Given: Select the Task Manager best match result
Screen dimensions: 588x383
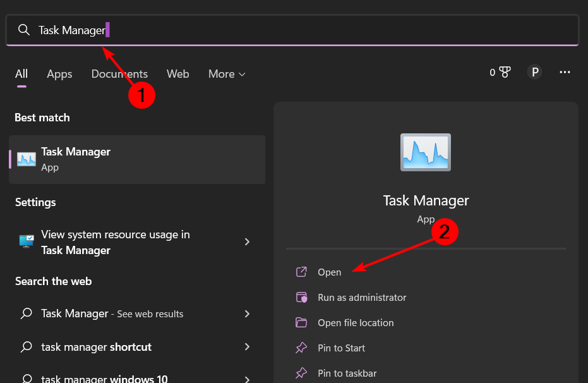Looking at the screenshot, I should click(136, 159).
